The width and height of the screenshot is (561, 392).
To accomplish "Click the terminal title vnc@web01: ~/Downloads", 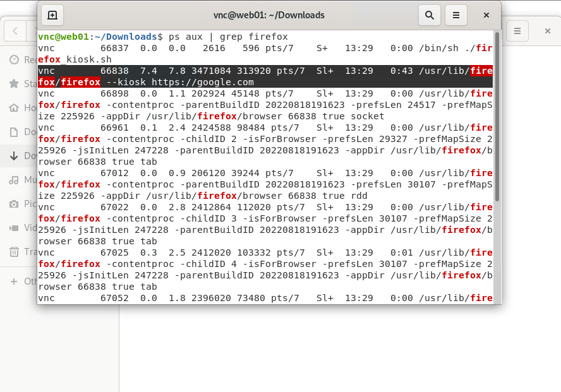I will click(x=268, y=15).
